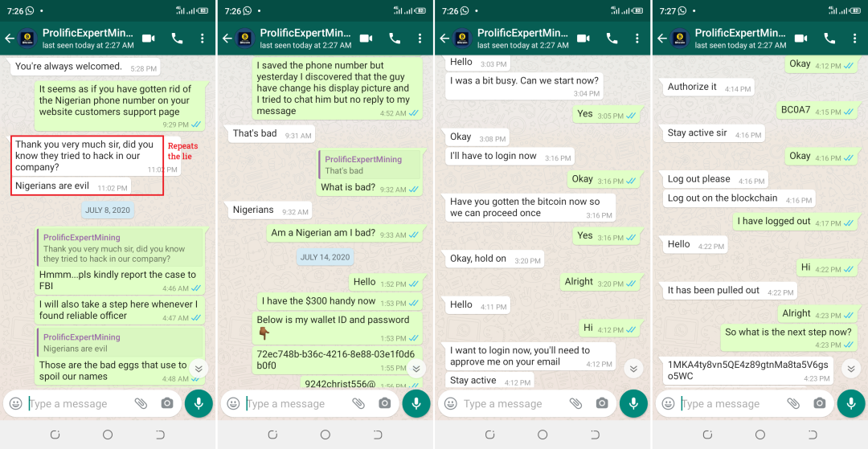
Task: Tap scroll-down chevron beside "Those are the bad eggs"
Action: [x=199, y=368]
